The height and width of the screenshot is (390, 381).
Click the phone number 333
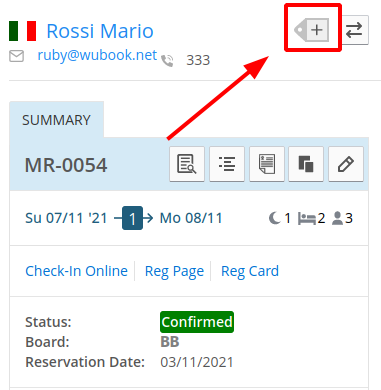pyautogui.click(x=198, y=60)
